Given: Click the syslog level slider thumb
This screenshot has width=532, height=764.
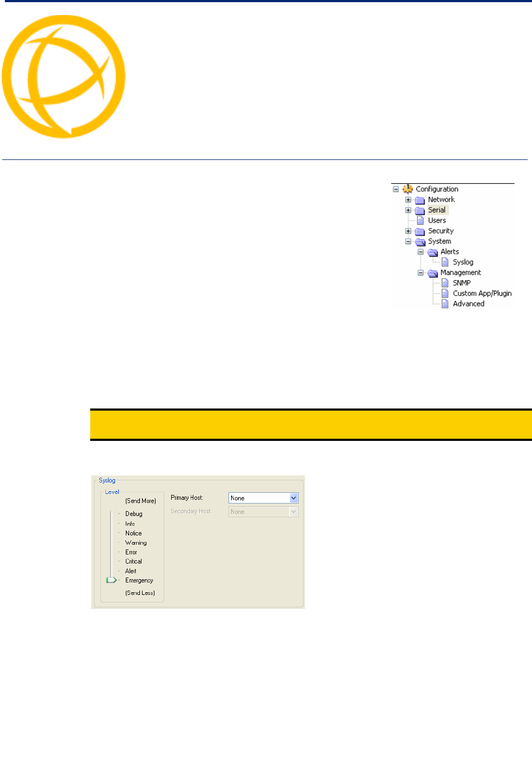Looking at the screenshot, I should point(111,580).
